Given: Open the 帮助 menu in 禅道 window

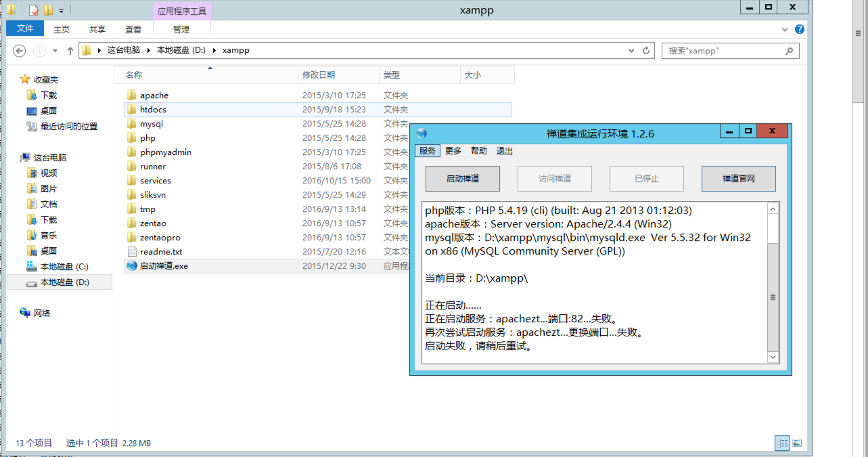Looking at the screenshot, I should pyautogui.click(x=479, y=151).
